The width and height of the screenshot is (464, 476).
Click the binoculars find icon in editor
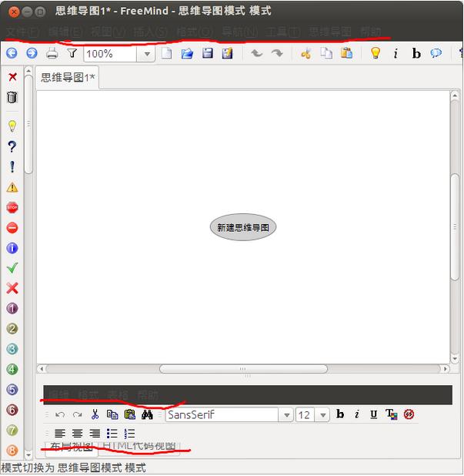coord(147,414)
